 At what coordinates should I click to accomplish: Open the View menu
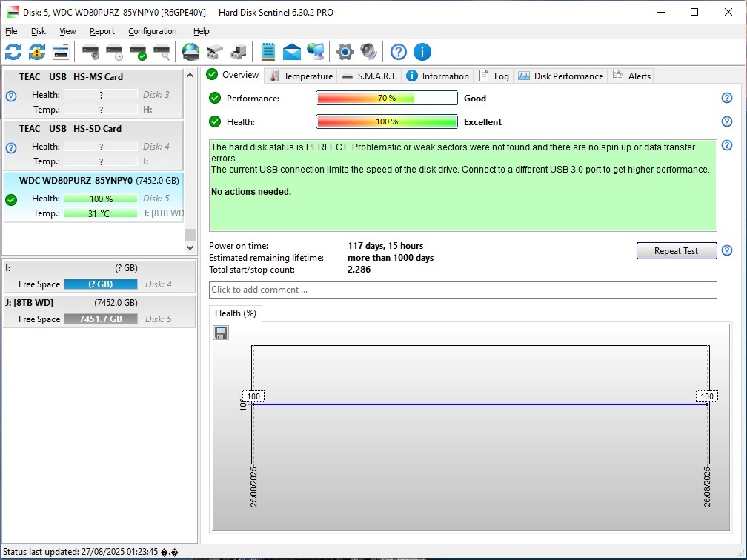pos(67,31)
